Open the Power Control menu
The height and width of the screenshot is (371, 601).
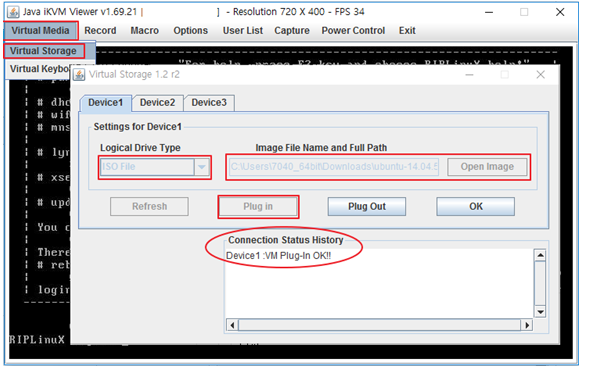click(353, 31)
